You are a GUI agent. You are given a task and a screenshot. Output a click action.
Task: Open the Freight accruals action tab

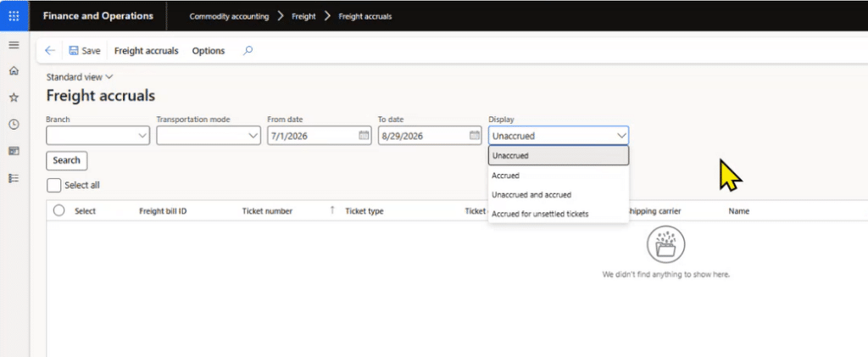point(146,50)
